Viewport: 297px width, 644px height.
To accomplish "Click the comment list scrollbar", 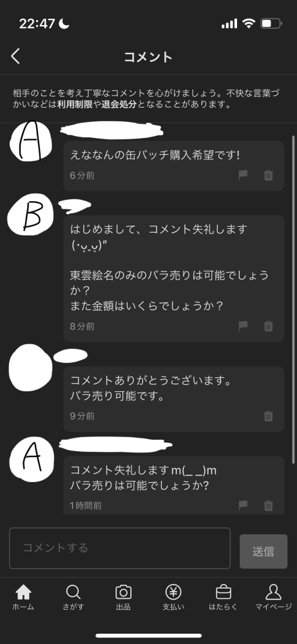I will (x=293, y=299).
